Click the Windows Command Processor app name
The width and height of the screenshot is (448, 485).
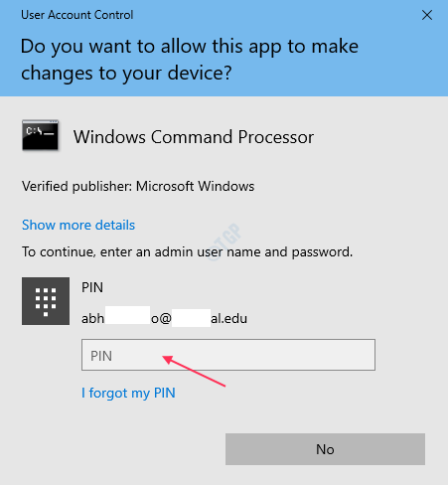[194, 137]
